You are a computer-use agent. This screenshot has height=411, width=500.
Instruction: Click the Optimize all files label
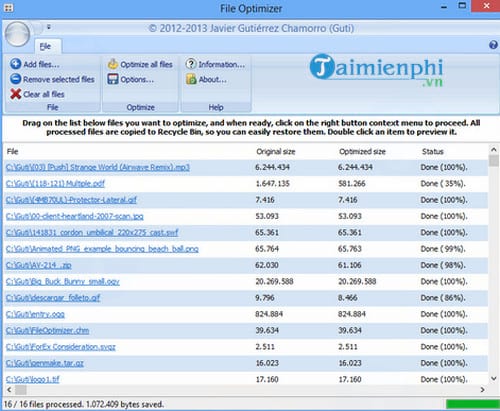[146, 64]
